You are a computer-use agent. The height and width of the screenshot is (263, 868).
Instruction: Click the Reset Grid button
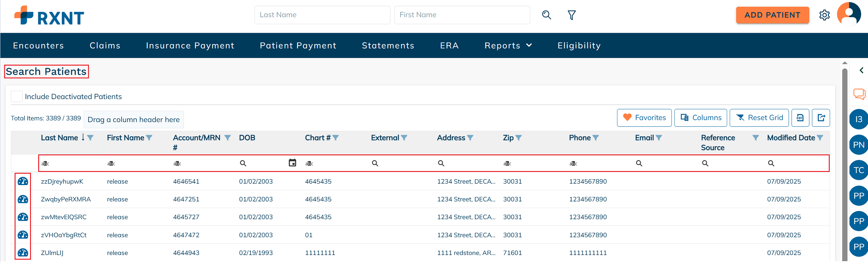(x=759, y=118)
